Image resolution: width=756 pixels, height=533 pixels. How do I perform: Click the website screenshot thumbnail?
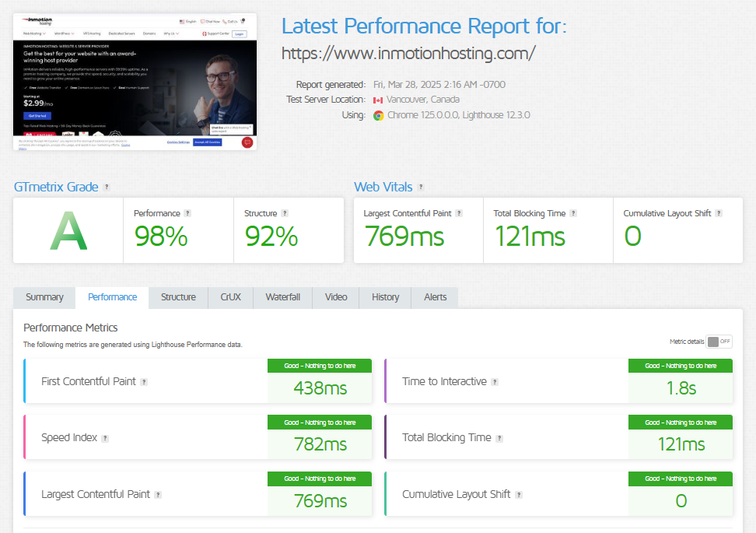(135, 82)
